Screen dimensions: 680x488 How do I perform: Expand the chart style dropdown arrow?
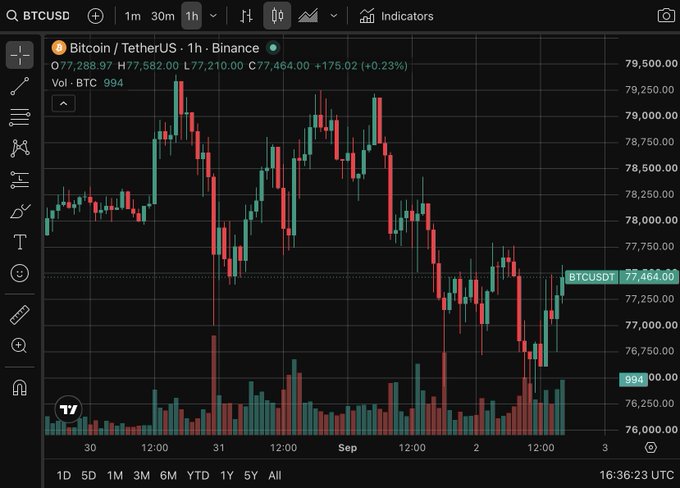coord(333,16)
